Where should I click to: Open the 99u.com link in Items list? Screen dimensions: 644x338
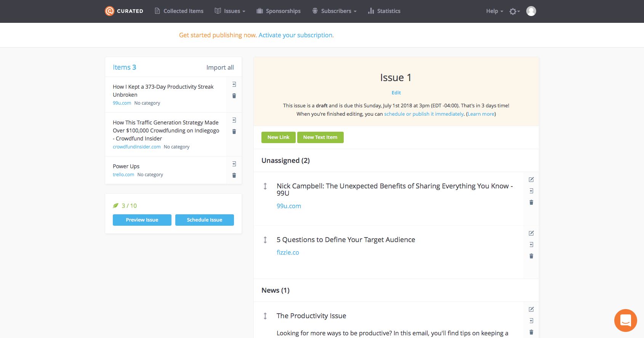click(x=122, y=103)
